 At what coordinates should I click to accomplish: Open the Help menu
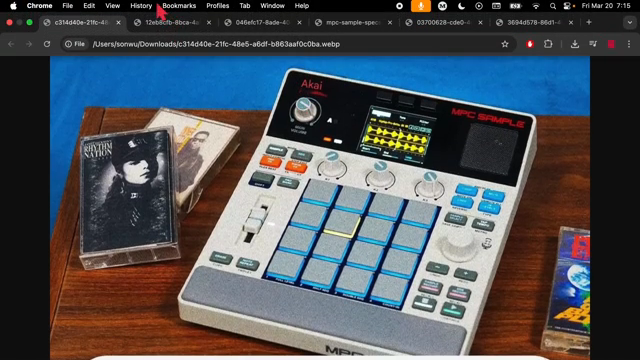302,6
